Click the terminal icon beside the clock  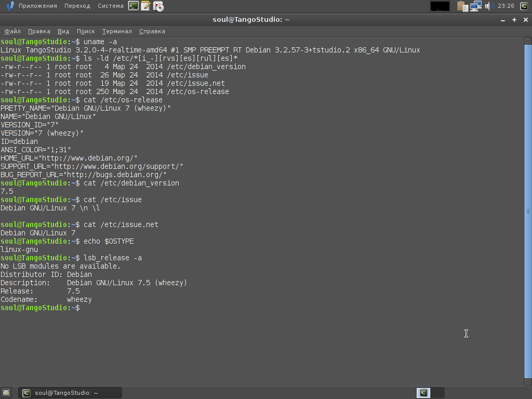[524, 6]
